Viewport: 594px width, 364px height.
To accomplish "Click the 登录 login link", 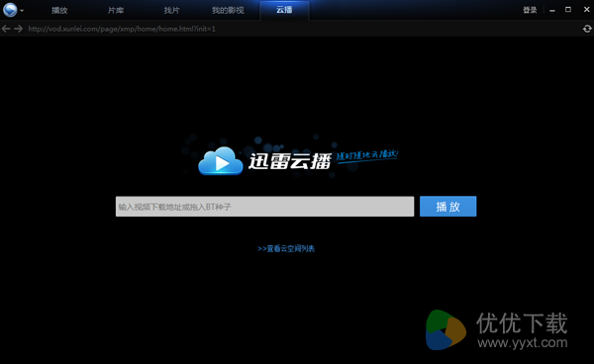I will coord(530,10).
